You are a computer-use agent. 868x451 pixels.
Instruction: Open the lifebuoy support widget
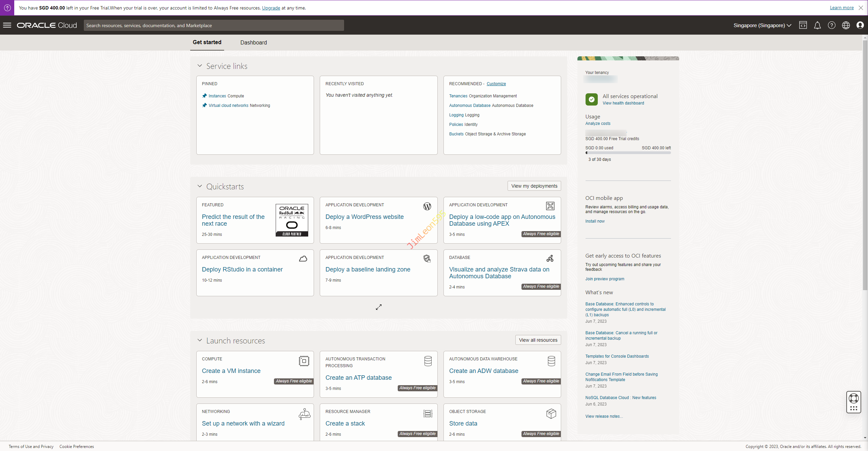[x=853, y=398]
